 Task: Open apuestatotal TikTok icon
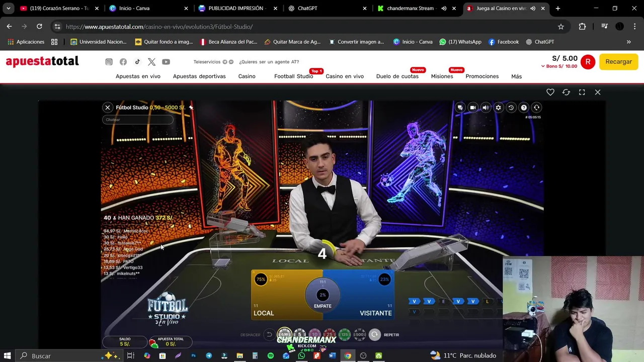(x=137, y=62)
